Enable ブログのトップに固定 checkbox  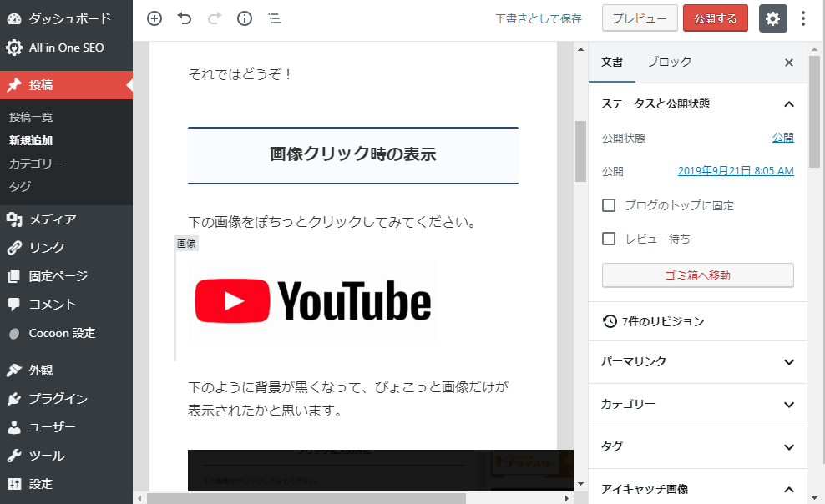coord(609,205)
